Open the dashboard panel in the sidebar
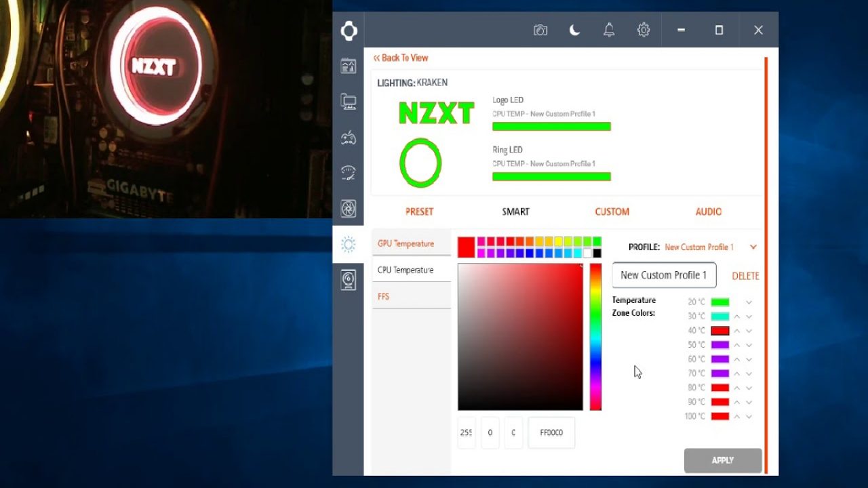Viewport: 868px width, 488px height. (x=349, y=66)
